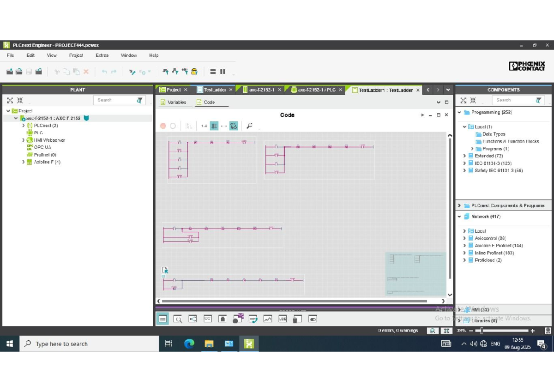This screenshot has width=554, height=392.
Task: Expand PLCnext Components & Programs section
Action: coord(459,205)
